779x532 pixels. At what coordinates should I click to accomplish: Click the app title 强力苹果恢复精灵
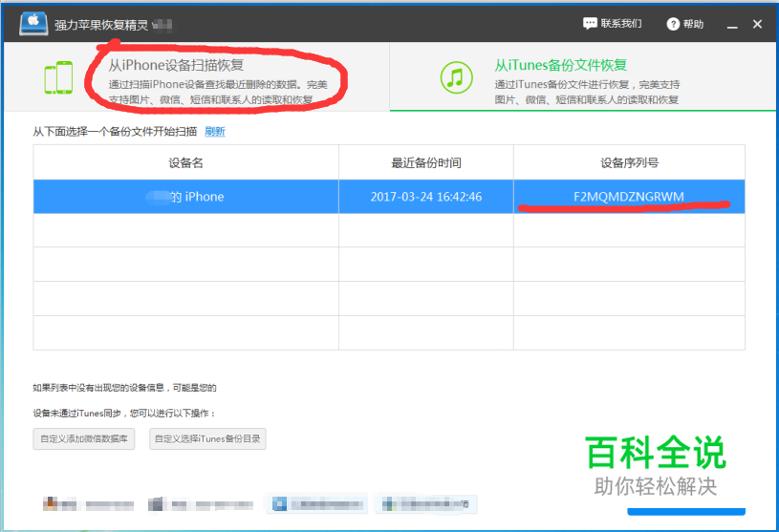click(x=101, y=25)
